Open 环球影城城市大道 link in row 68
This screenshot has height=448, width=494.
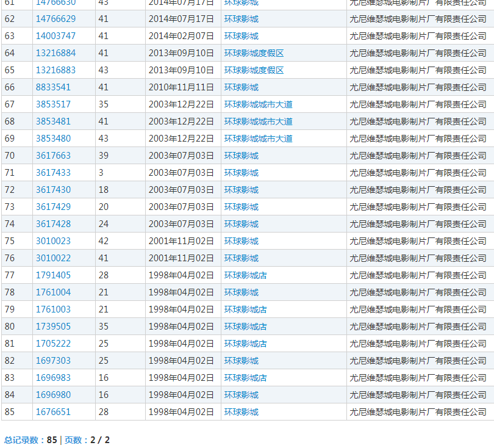tap(258, 121)
